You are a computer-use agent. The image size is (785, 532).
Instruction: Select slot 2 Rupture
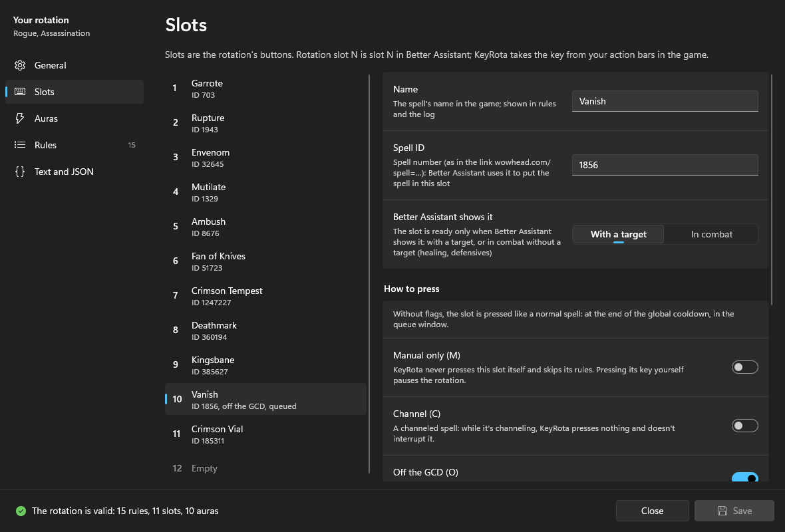(265, 123)
